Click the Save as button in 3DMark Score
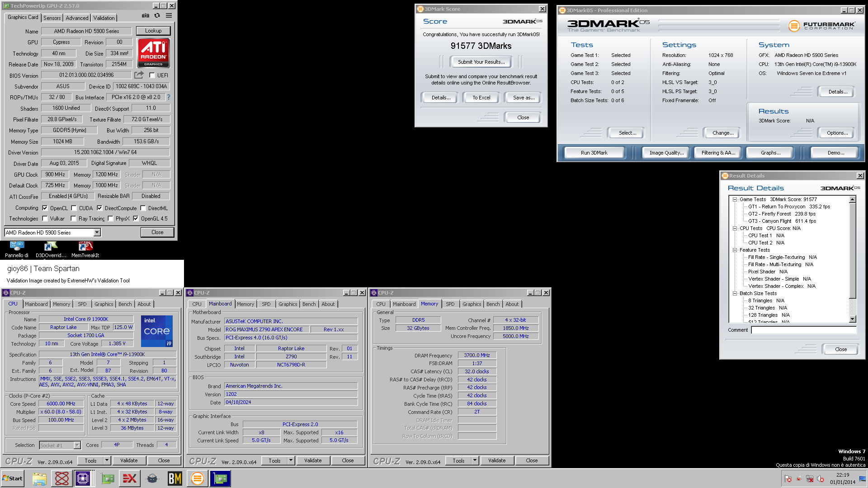The width and height of the screenshot is (868, 488). point(524,98)
